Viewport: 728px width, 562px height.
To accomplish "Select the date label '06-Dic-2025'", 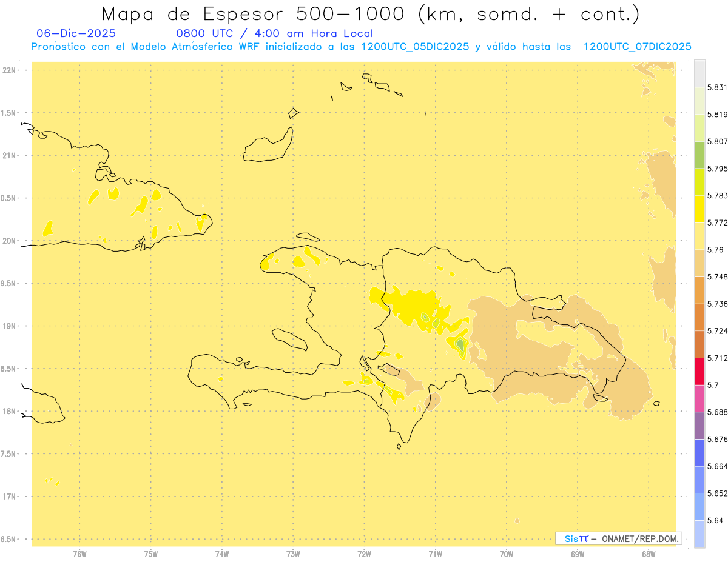I will point(76,33).
